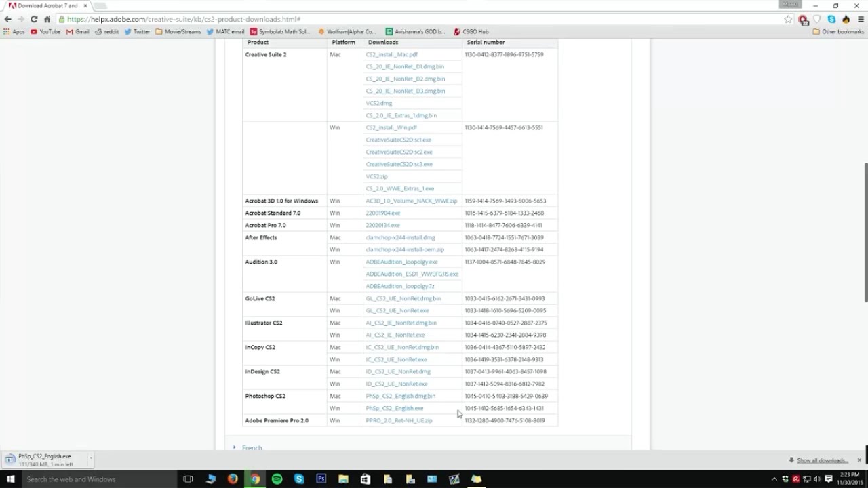Image resolution: width=868 pixels, height=488 pixels.
Task: Open Spotify from the taskbar
Action: pyautogui.click(x=277, y=479)
